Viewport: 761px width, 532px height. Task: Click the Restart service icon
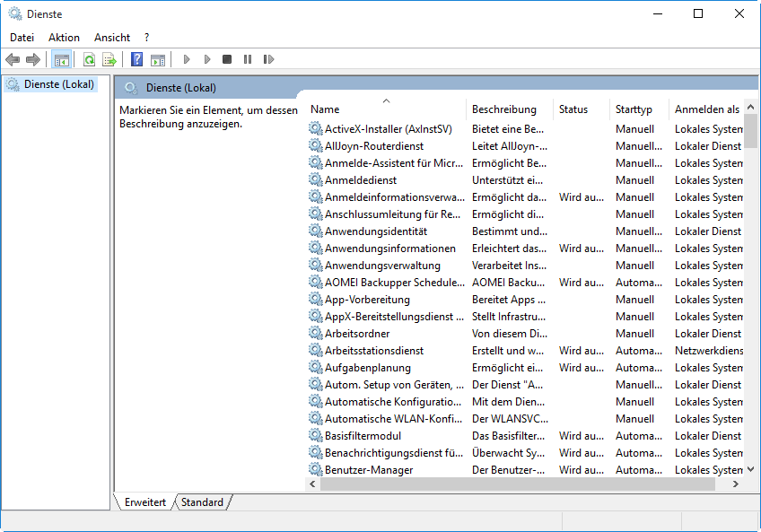coord(268,59)
